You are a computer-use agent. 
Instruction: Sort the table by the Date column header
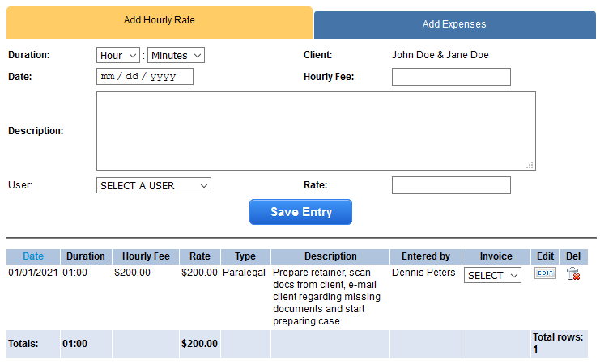point(33,256)
